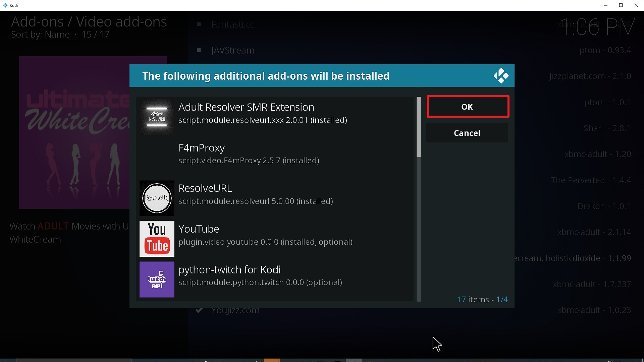Click the Kodi app icon in title bar
The image size is (644, 362).
[5, 5]
